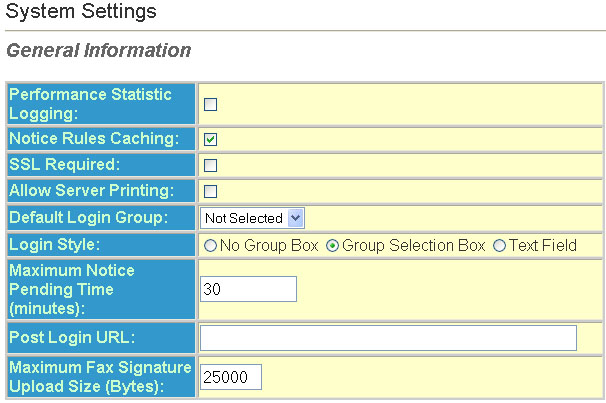606x403 pixels.
Task: Select the No Group Box radio option
Action: [210, 246]
